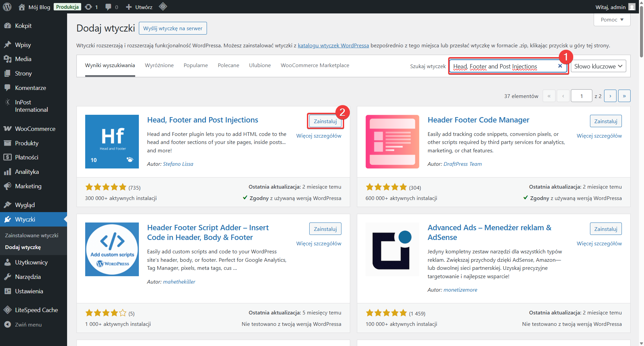Click the Add custom scripts thumbnail
The width and height of the screenshot is (644, 346).
[112, 249]
